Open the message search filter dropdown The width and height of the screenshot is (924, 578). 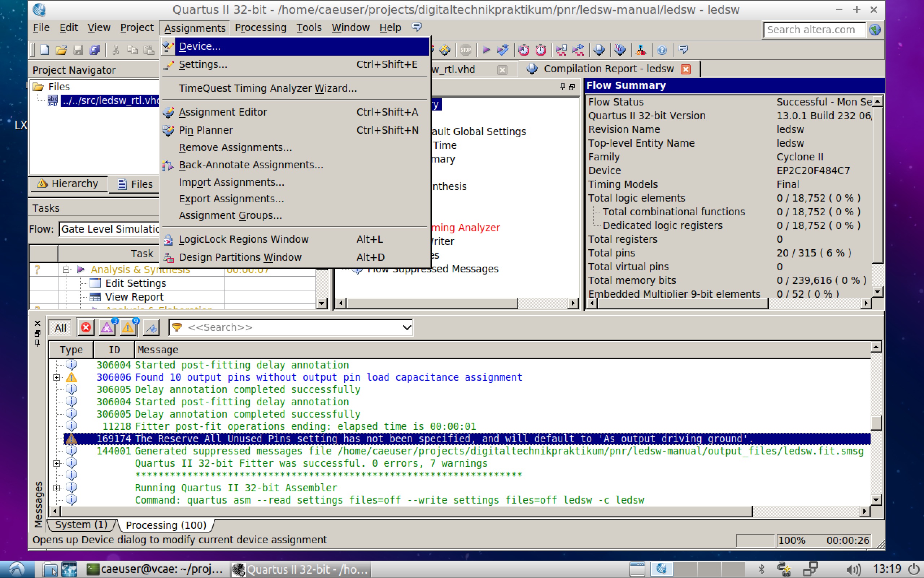[407, 328]
